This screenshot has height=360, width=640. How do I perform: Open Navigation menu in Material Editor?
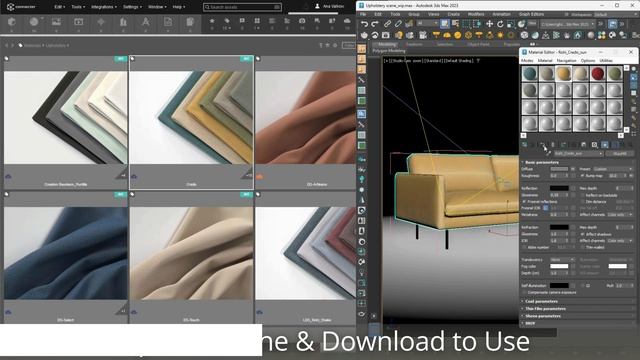[566, 60]
